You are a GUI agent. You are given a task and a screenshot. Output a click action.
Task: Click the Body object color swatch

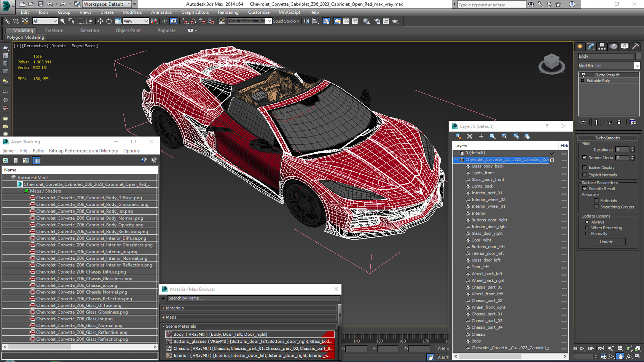[638, 56]
